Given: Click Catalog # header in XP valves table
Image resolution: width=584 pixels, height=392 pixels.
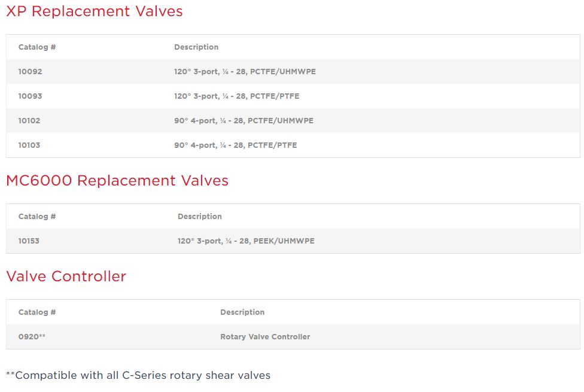Looking at the screenshot, I should (x=37, y=47).
